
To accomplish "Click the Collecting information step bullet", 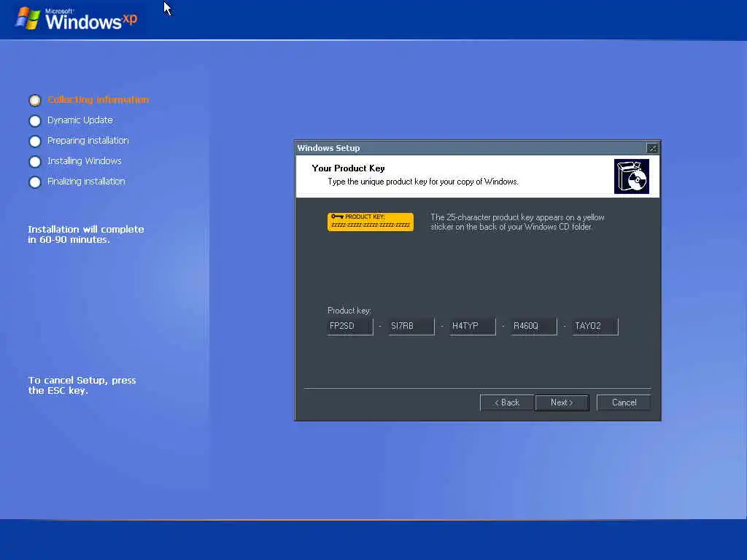I will [35, 100].
